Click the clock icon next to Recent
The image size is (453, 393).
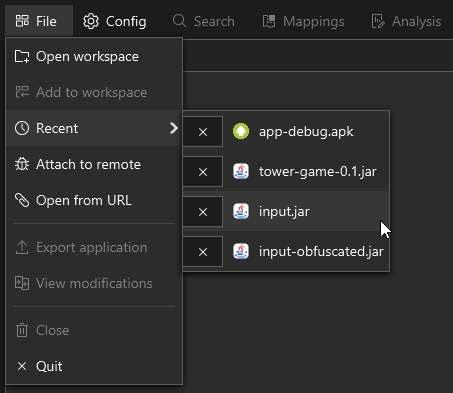(22, 128)
